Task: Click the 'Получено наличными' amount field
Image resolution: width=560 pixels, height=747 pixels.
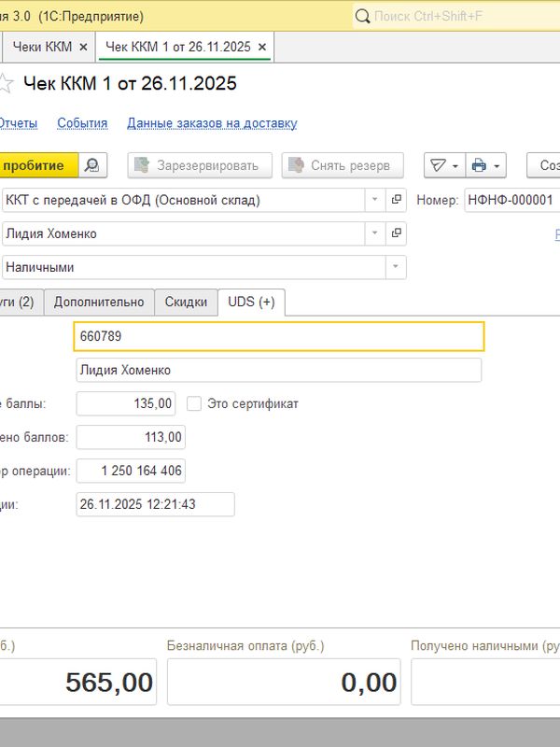Action: [485, 682]
